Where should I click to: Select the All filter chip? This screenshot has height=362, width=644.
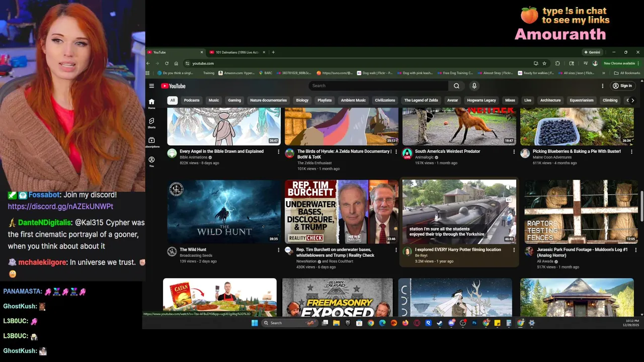coord(172,100)
